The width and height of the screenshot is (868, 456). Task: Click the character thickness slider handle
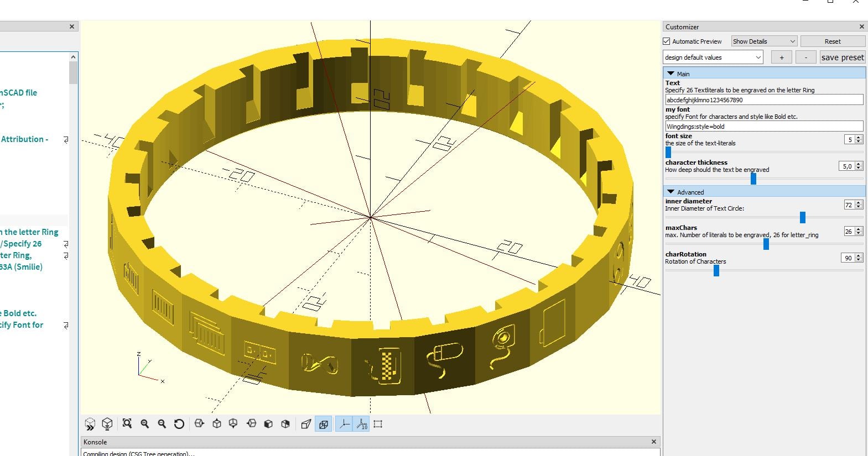(753, 179)
